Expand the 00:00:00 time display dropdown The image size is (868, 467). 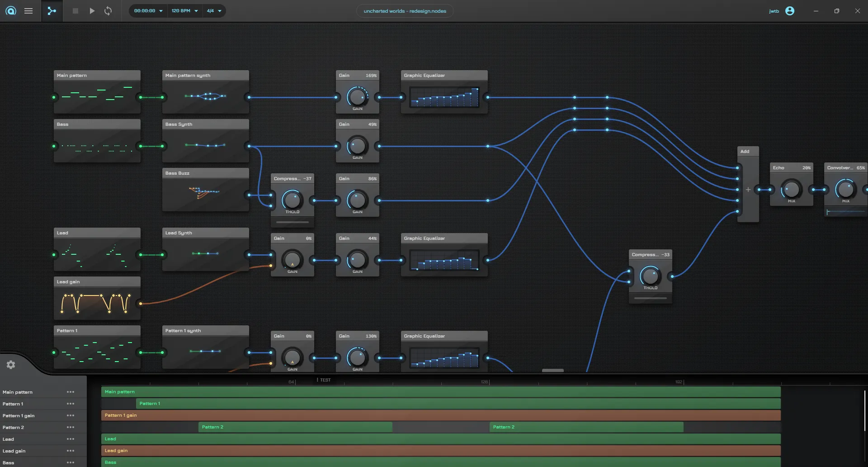[x=147, y=11]
